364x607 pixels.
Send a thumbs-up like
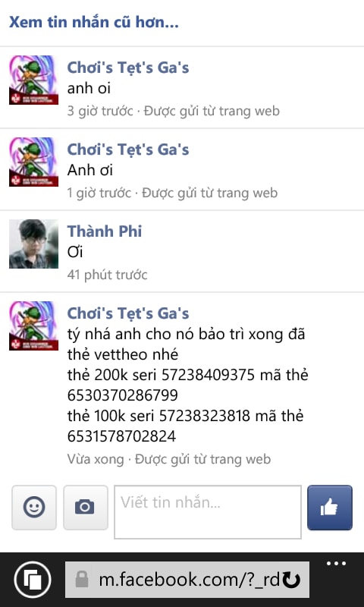pyautogui.click(x=330, y=508)
